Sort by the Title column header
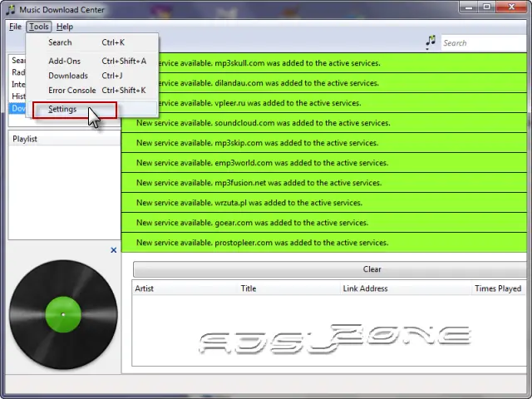Viewport: 532px width, 399px height. 289,288
